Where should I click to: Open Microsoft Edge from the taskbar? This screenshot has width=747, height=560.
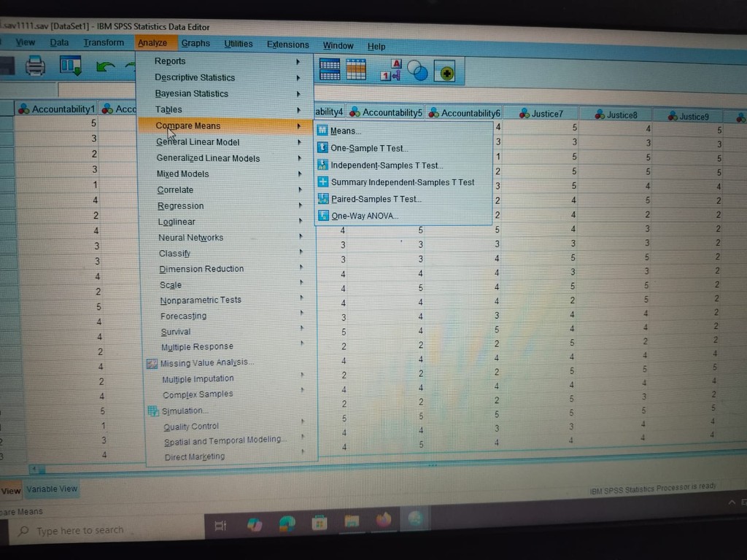pyautogui.click(x=287, y=524)
